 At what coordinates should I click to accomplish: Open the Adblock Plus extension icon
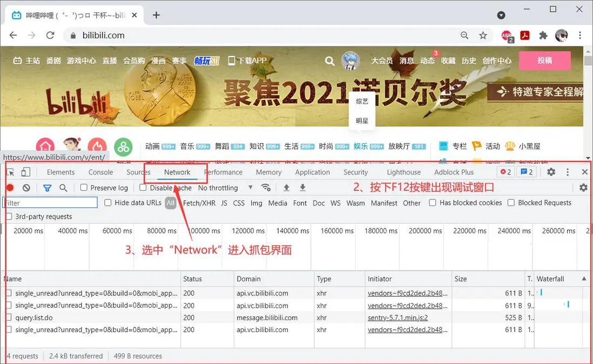tap(507, 36)
